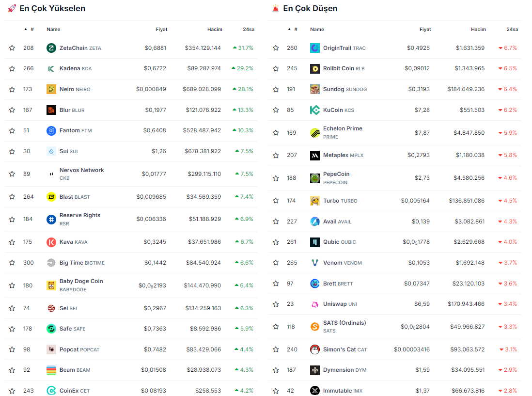Click the Turbo coin logo
532x396 pixels.
[314, 201]
